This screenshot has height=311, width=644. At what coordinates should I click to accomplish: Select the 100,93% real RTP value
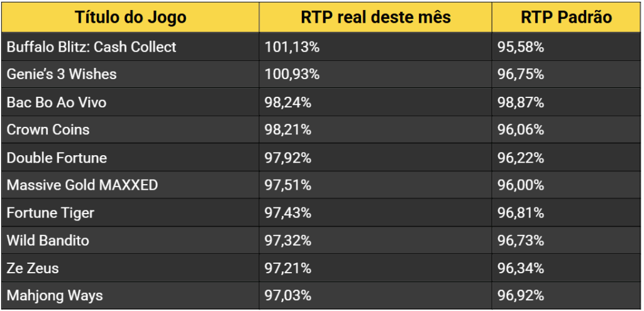(291, 74)
